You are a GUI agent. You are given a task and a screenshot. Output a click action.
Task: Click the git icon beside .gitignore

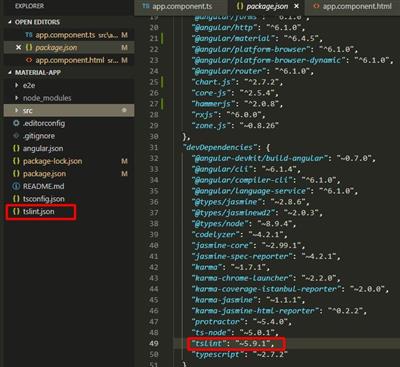pyautogui.click(x=16, y=136)
